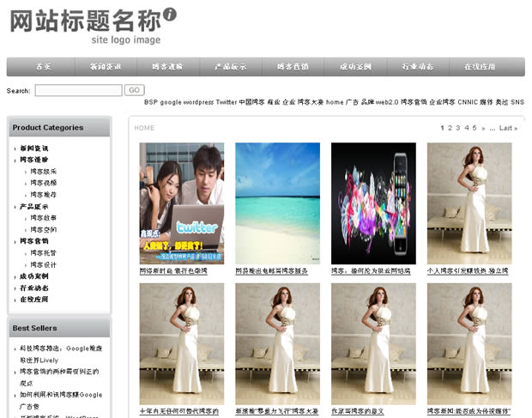
Task: Click the Twitter tag link
Action: coord(227,102)
